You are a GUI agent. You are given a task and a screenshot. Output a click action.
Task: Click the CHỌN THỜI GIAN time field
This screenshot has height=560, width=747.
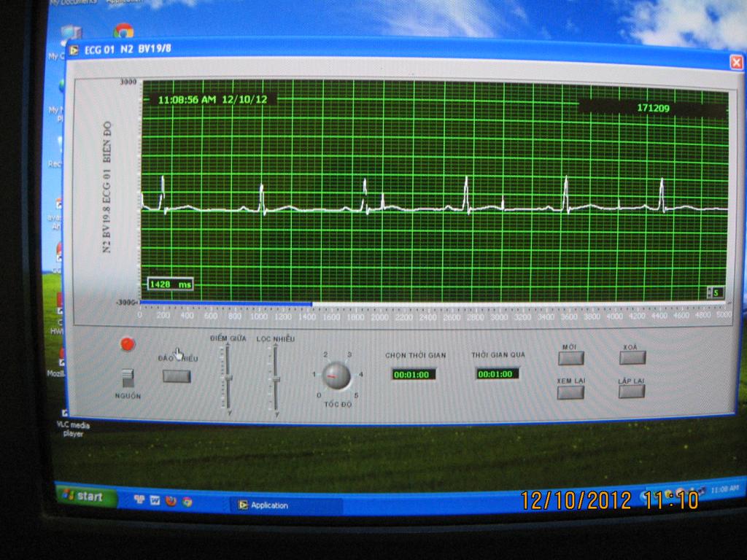pyautogui.click(x=414, y=374)
